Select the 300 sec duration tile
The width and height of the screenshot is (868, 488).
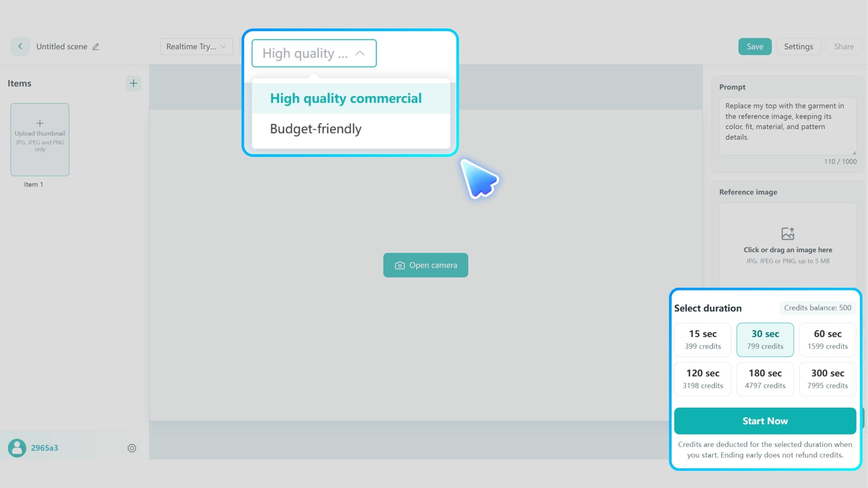point(827,379)
